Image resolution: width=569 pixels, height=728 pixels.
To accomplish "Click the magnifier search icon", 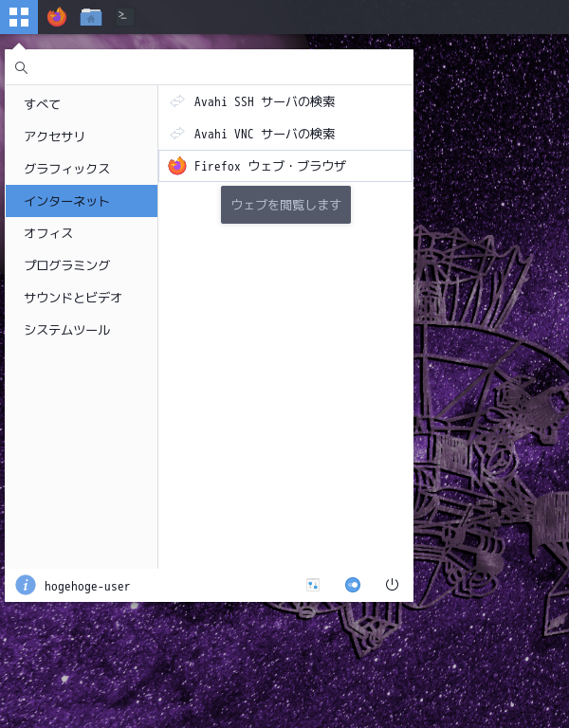I will (x=21, y=68).
